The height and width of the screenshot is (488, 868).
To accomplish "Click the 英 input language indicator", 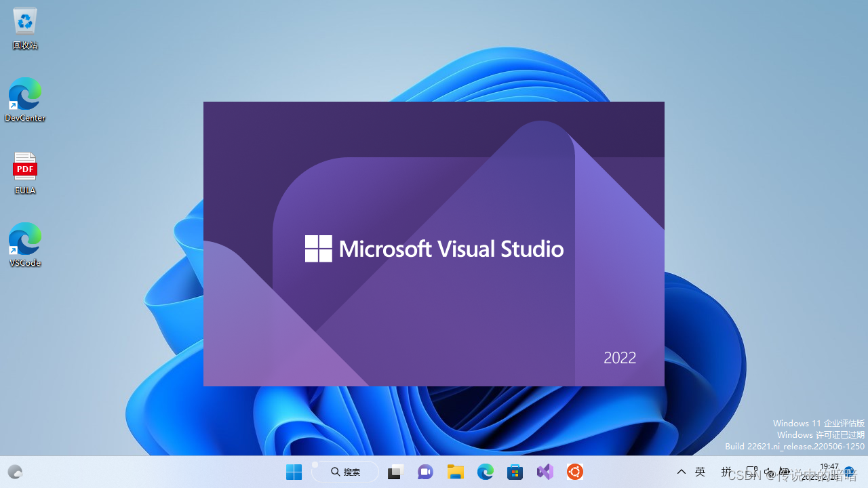I will pyautogui.click(x=701, y=472).
